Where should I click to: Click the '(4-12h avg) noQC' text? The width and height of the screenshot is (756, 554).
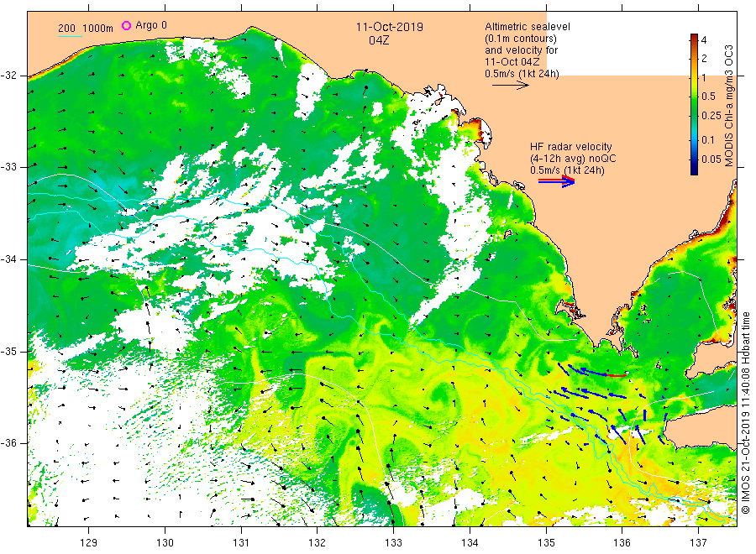573,159
